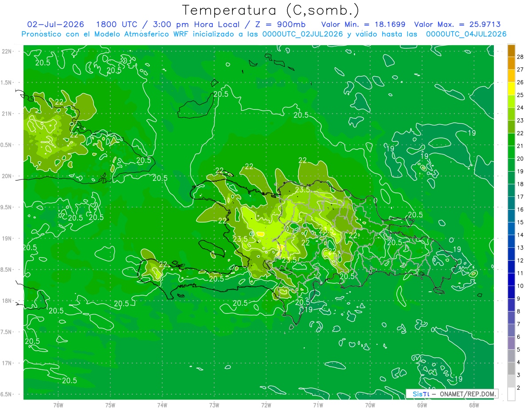Image resolution: width=532 pixels, height=411 pixels.
Task: Click the "19N" latitude axis label
Action: tap(7, 239)
